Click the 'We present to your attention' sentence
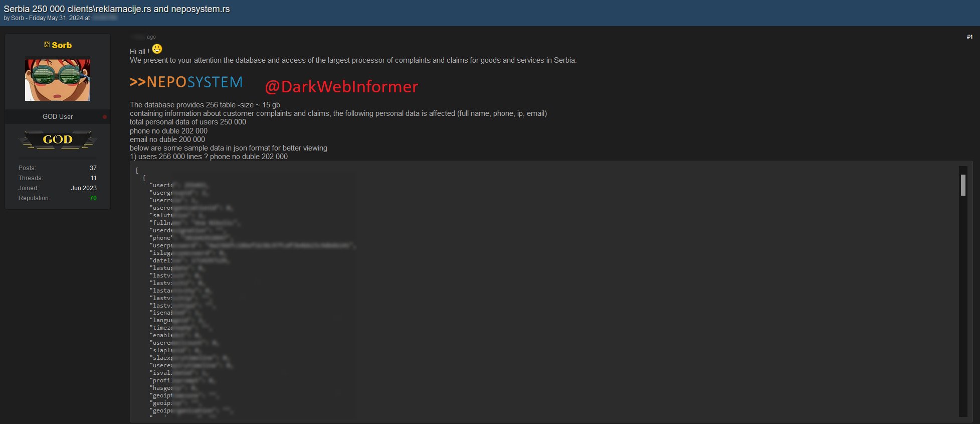Viewport: 980px width, 424px height. coord(353,60)
